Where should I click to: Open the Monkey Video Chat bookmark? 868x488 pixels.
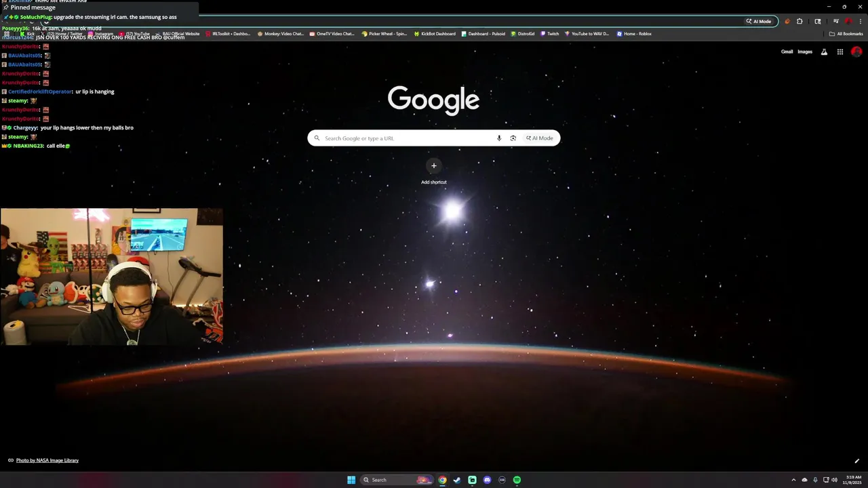click(x=281, y=34)
